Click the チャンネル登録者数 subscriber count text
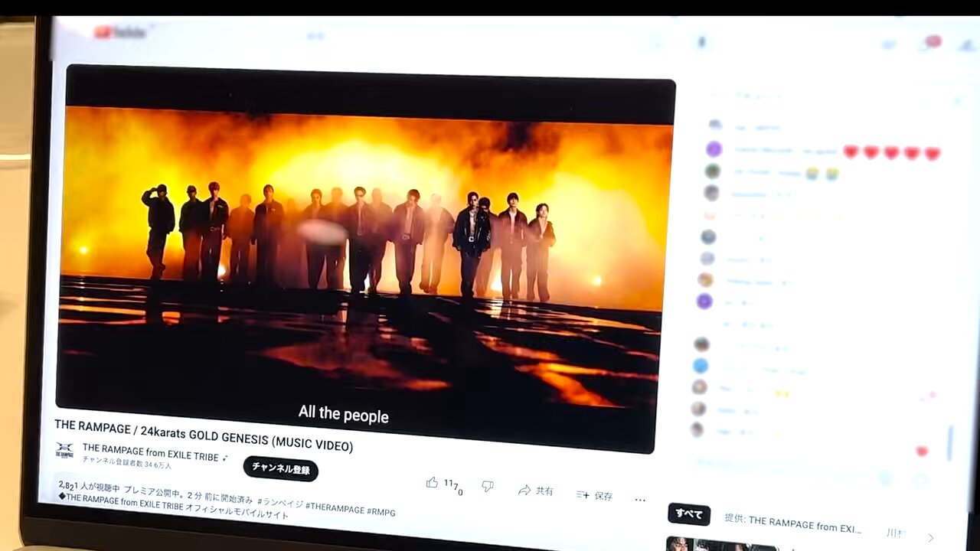This screenshot has height=551, width=980. [127, 461]
